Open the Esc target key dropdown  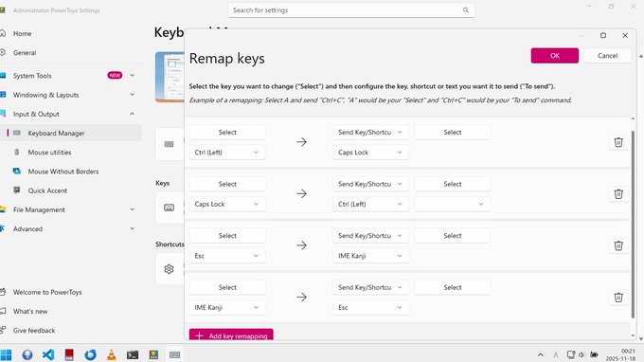(370, 308)
